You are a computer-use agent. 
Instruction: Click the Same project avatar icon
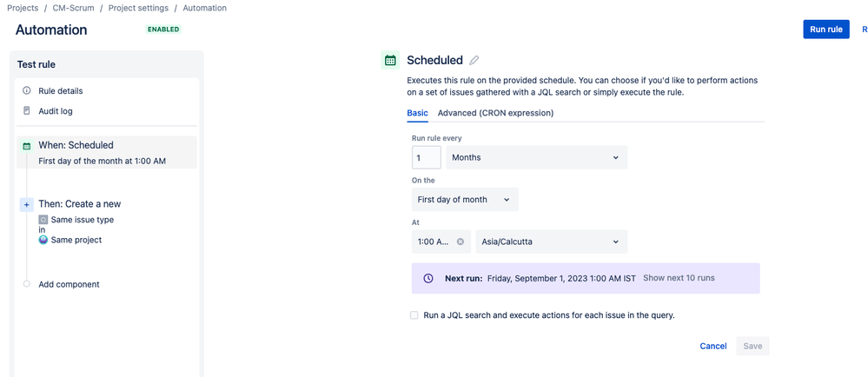43,240
